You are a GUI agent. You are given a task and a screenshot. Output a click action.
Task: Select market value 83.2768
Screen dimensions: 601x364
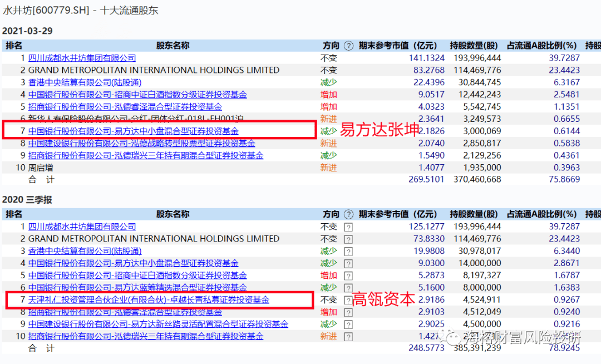tap(429, 70)
